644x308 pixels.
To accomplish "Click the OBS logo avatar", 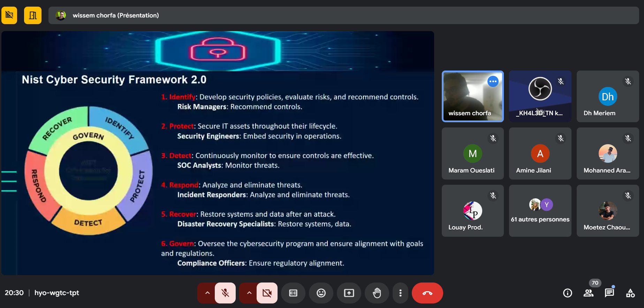I will click(540, 89).
